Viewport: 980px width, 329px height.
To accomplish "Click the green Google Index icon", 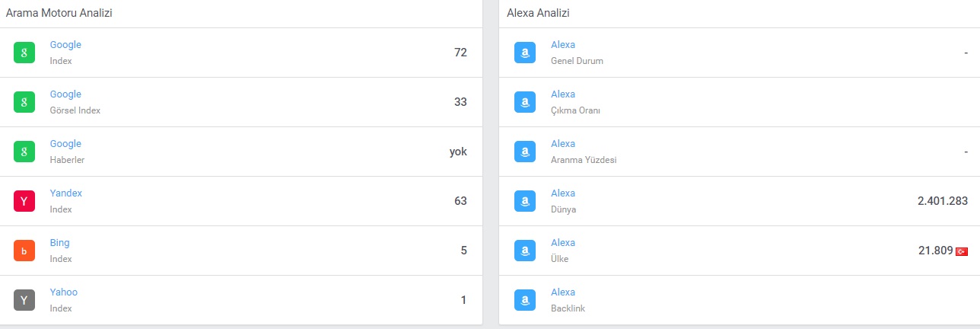I will coord(24,53).
